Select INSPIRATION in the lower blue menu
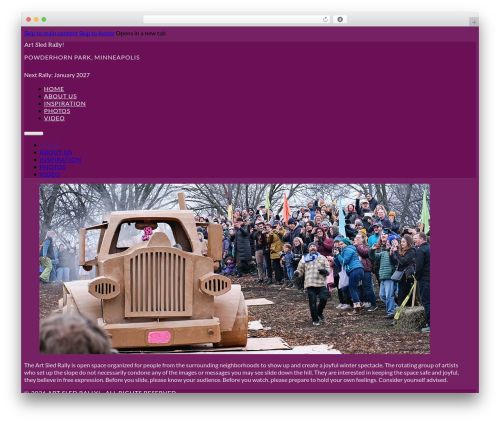 (x=60, y=160)
